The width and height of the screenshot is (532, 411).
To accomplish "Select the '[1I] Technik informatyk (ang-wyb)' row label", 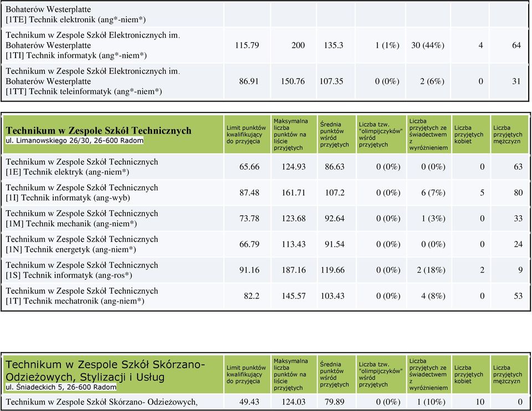I will pyautogui.click(x=68, y=197).
